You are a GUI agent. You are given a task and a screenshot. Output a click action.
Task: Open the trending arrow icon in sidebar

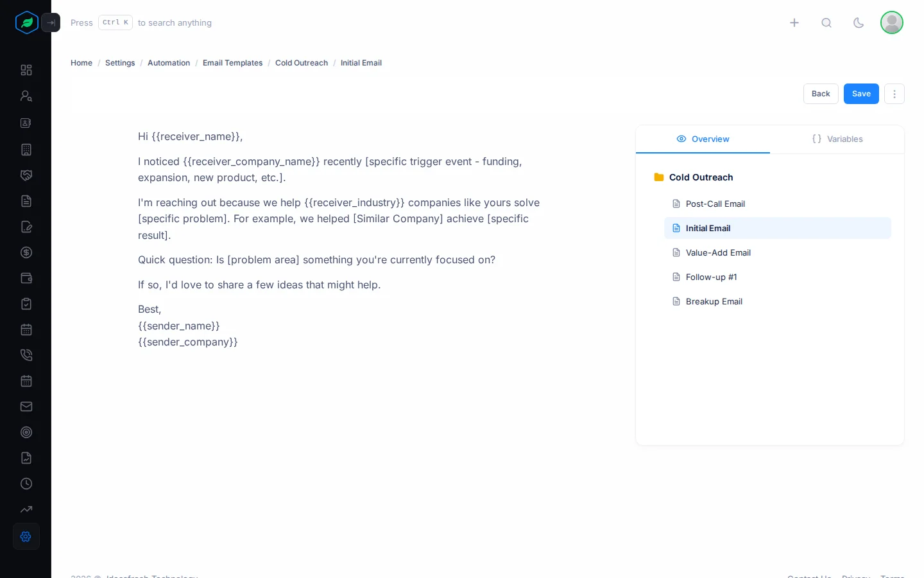[26, 509]
